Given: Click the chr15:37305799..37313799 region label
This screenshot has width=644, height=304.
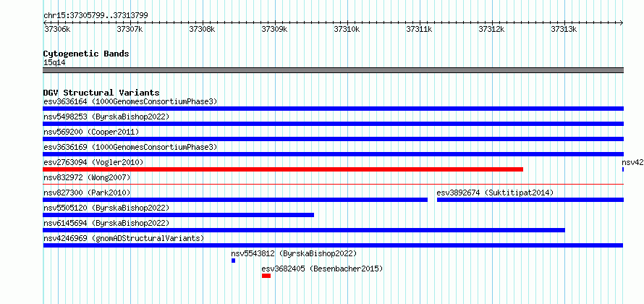Looking at the screenshot, I should pyautogui.click(x=96, y=16).
